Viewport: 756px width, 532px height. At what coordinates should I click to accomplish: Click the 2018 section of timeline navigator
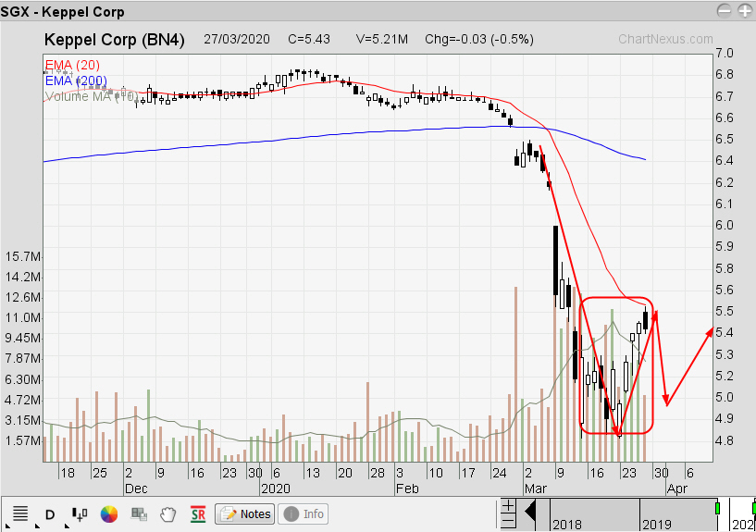point(594,514)
